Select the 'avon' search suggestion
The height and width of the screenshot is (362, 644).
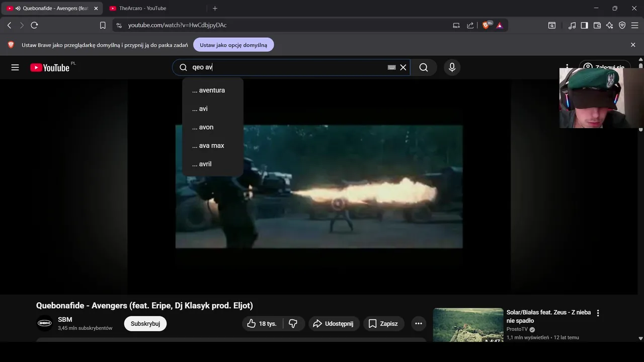pyautogui.click(x=213, y=127)
